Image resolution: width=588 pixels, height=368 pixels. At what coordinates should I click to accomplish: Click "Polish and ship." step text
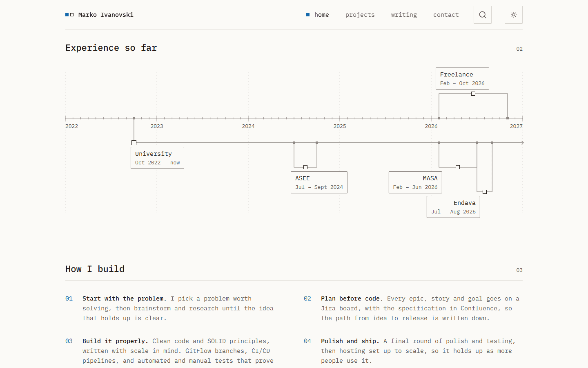pyautogui.click(x=350, y=341)
